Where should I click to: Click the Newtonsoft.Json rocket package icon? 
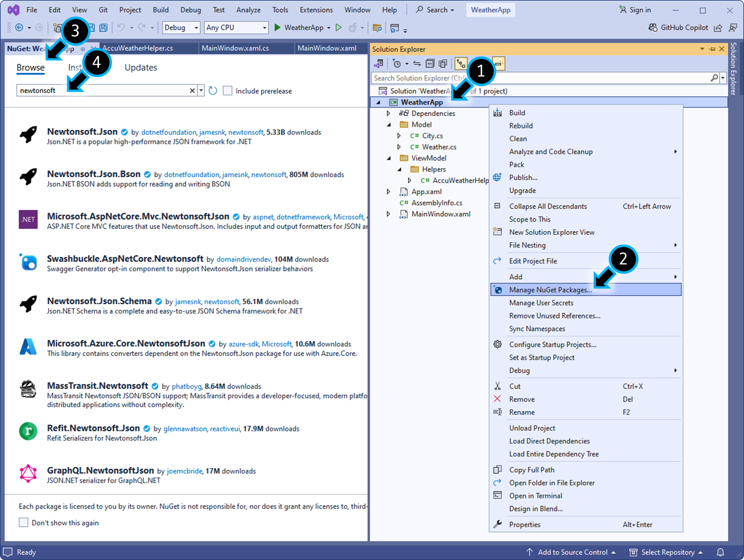pyautogui.click(x=28, y=134)
